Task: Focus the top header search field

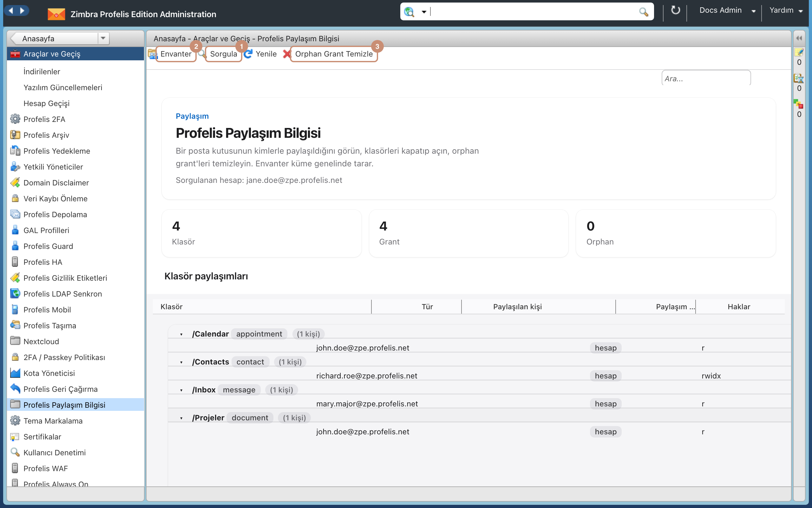Action: [x=534, y=12]
